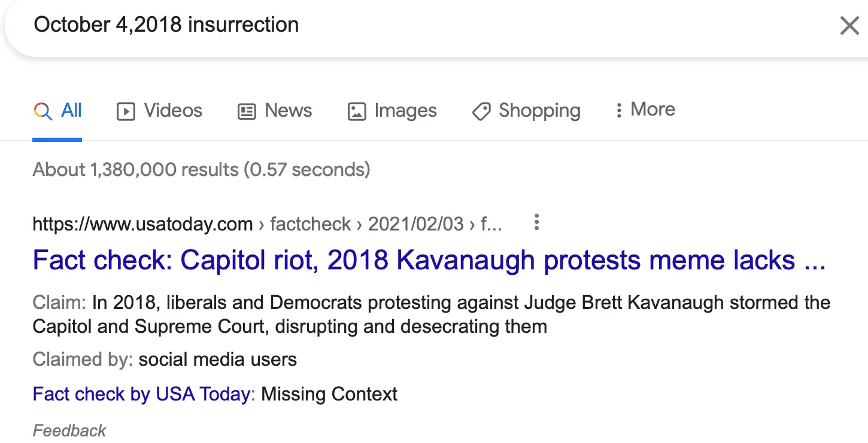The image size is (868, 443).
Task: Clear the search query with the X
Action: point(849,26)
